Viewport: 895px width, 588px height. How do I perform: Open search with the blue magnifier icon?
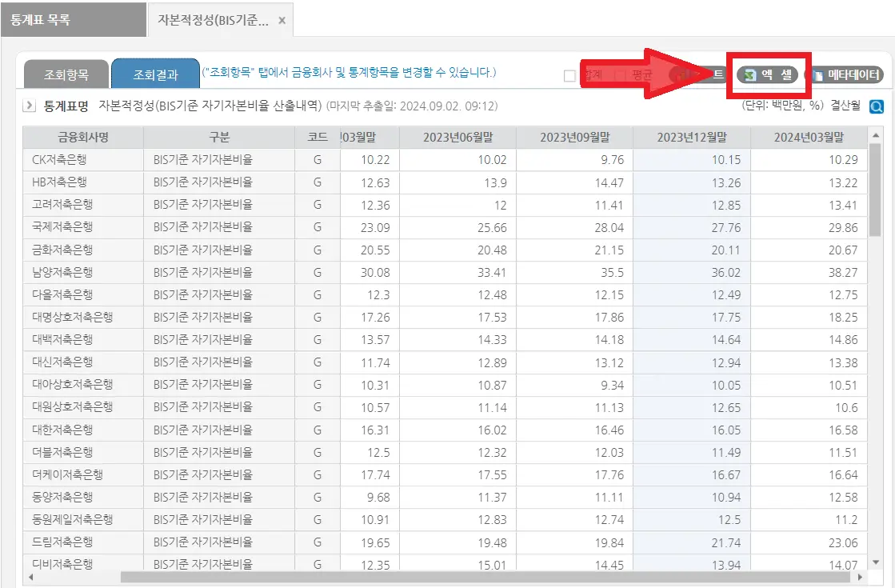click(877, 105)
